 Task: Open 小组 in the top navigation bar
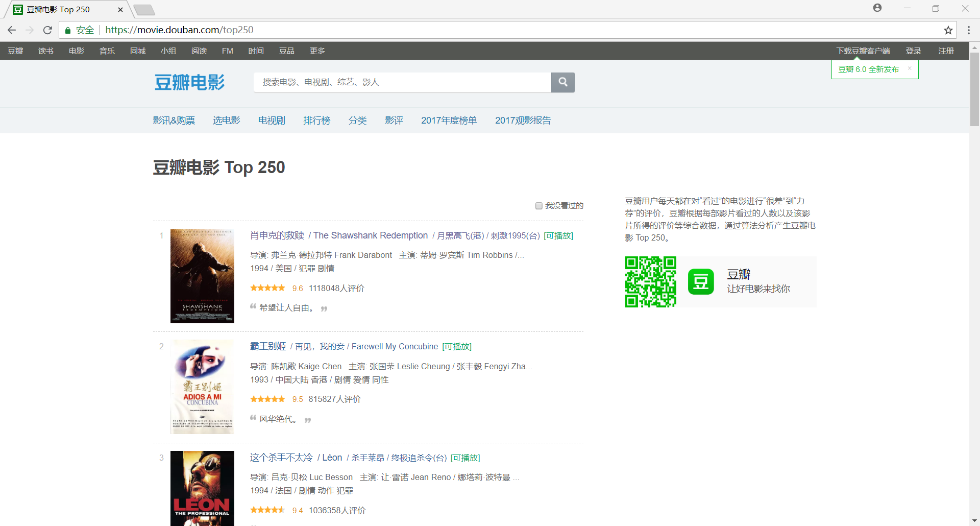(168, 51)
